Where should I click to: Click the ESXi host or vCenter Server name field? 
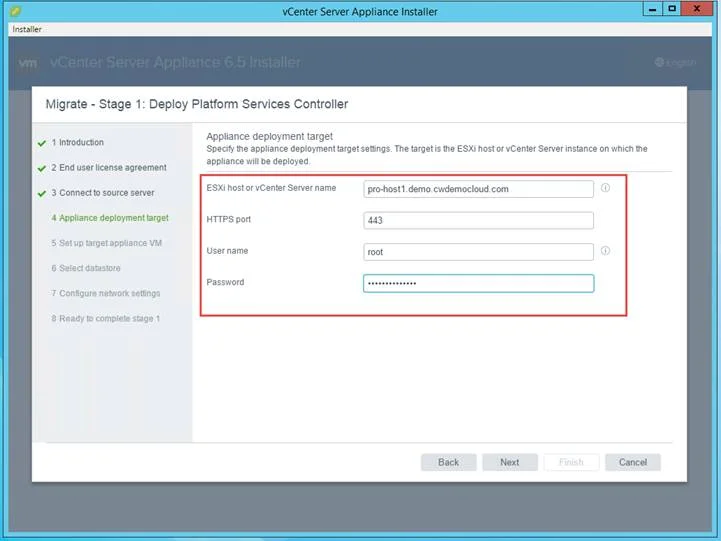click(x=478, y=189)
